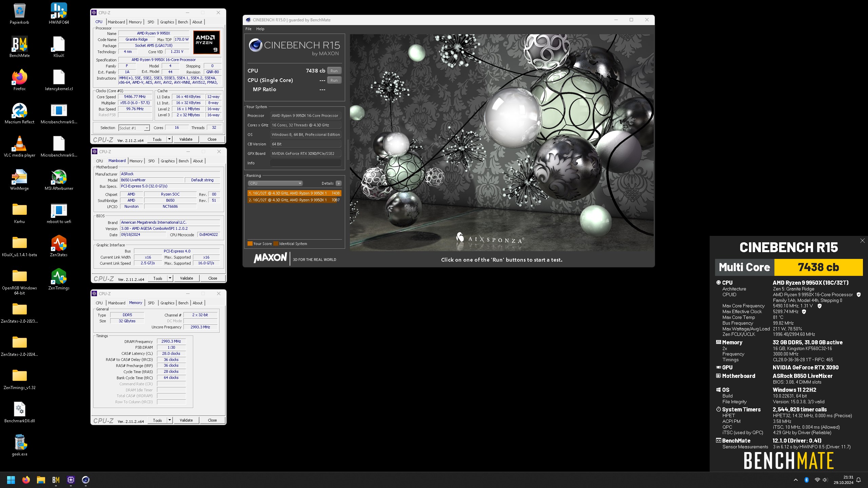The image size is (868, 488).
Task: Open the BenchMate desktop icon
Action: (19, 47)
